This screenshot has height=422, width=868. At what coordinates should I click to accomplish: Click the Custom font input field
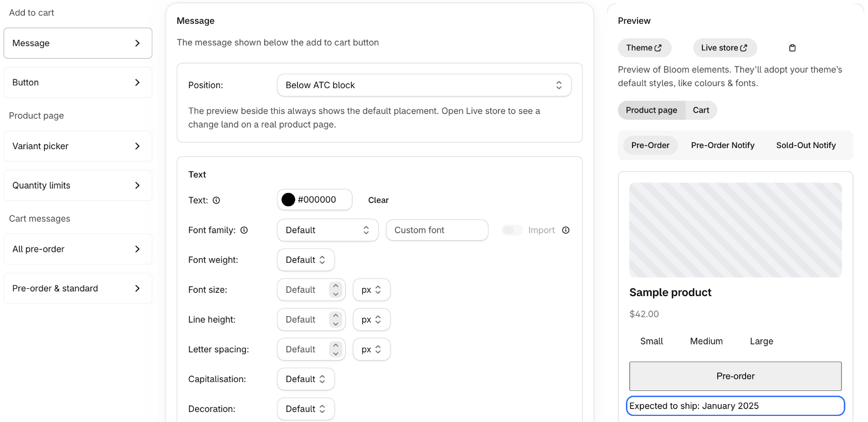pos(437,230)
